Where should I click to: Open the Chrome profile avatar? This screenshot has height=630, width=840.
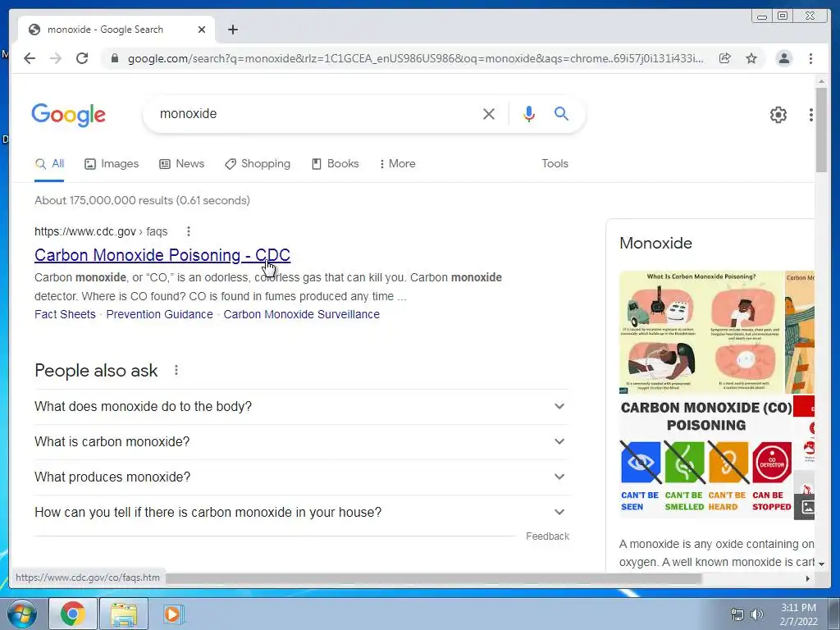tap(783, 58)
